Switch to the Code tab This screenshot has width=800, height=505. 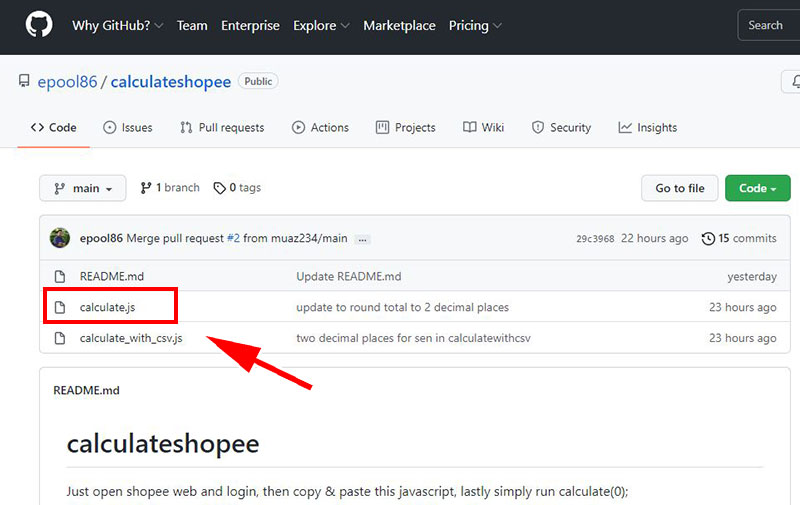(54, 128)
